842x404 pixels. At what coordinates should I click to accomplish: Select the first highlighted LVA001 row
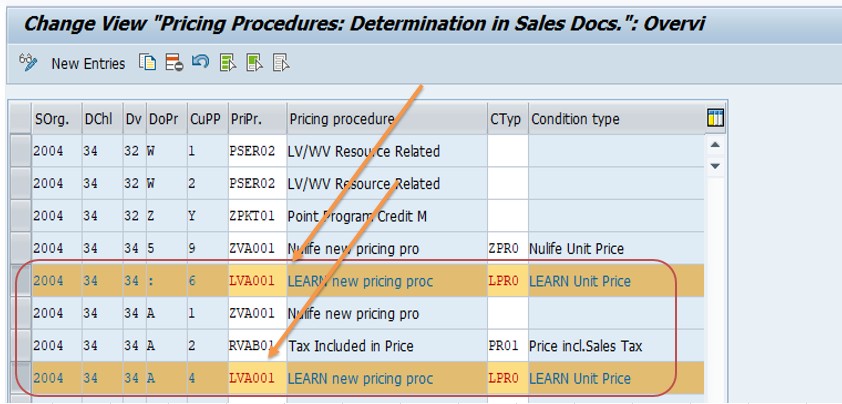[19, 281]
